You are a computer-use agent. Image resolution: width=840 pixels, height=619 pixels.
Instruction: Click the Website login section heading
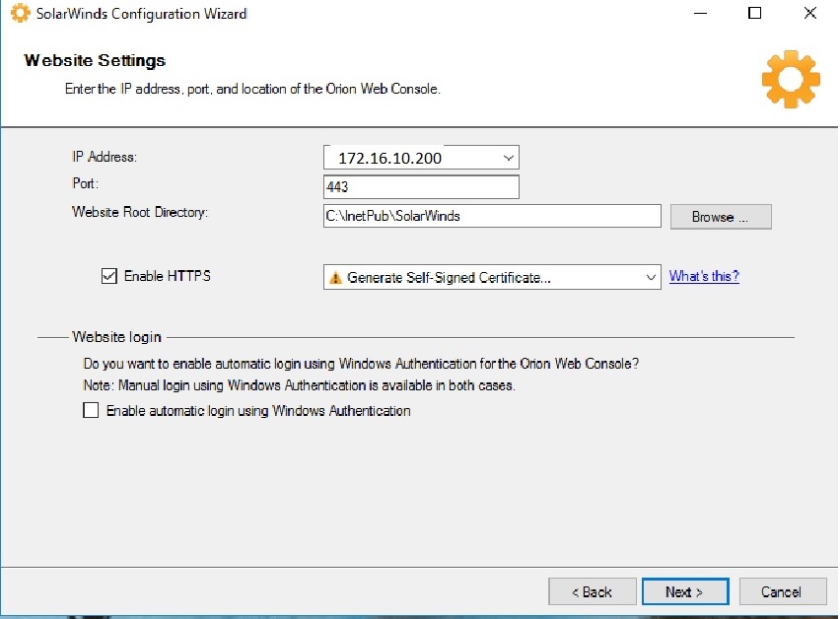(x=116, y=337)
